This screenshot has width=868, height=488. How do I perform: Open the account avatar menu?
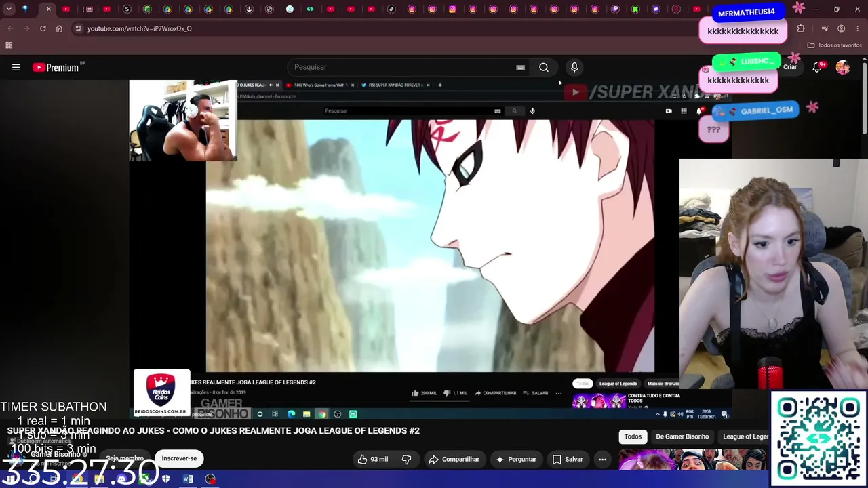(843, 67)
